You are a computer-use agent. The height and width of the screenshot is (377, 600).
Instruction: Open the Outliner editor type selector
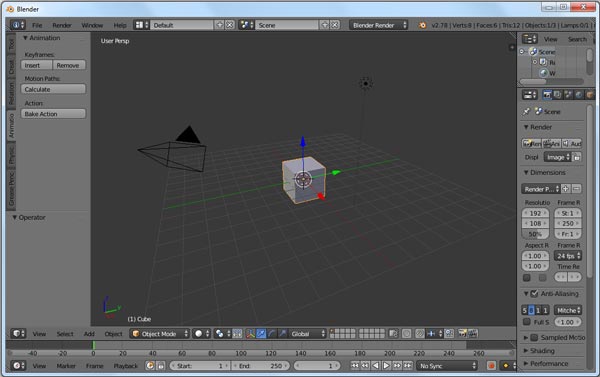(530, 39)
